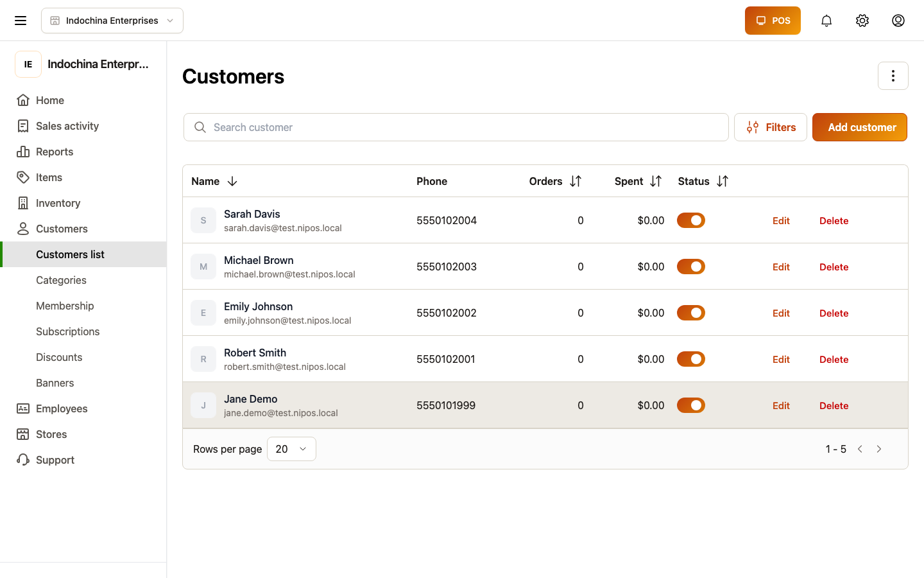The width and height of the screenshot is (924, 578).
Task: Toggle status for Jane Demo
Action: click(x=691, y=405)
